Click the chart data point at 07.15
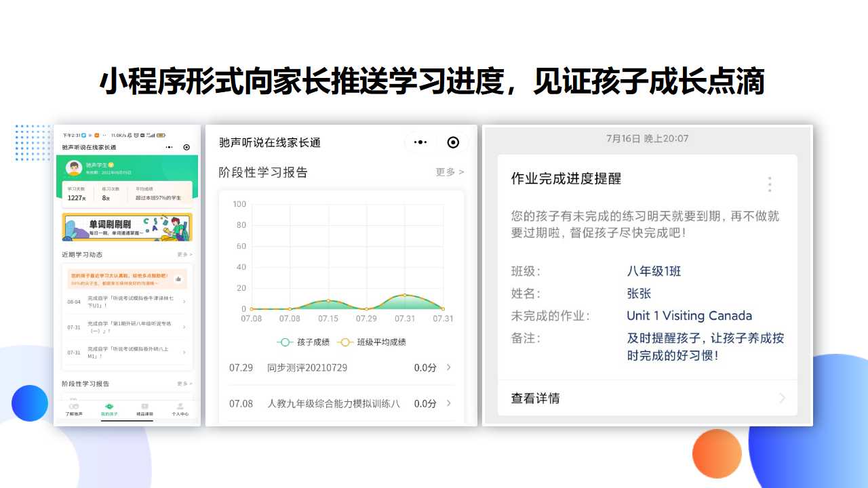The width and height of the screenshot is (868, 488). 328,300
